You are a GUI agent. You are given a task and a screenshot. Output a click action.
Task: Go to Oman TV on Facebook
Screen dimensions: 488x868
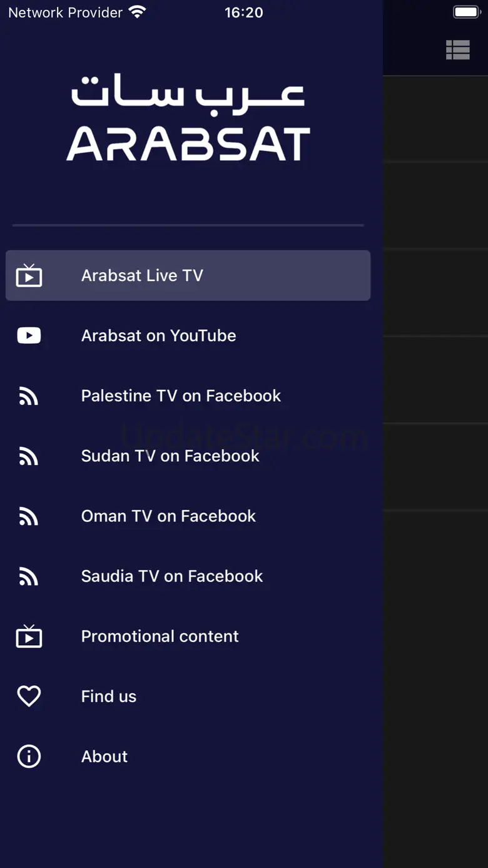click(x=168, y=516)
